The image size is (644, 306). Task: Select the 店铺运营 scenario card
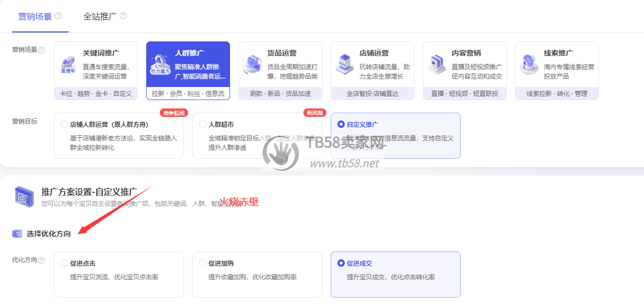click(373, 71)
